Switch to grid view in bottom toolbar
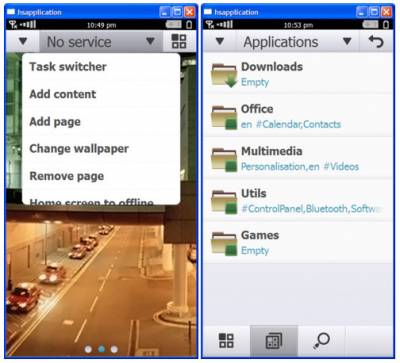Image resolution: width=400 pixels, height=363 pixels. click(226, 341)
